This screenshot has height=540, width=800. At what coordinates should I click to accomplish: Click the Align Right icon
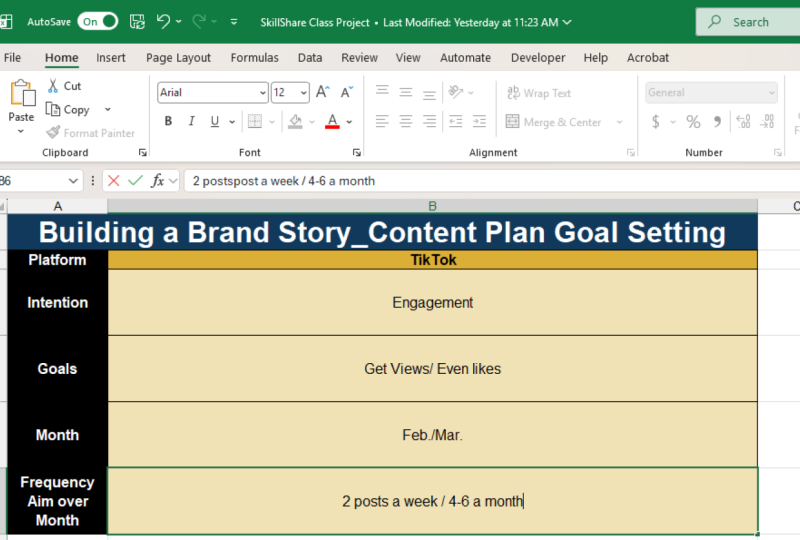(x=430, y=121)
